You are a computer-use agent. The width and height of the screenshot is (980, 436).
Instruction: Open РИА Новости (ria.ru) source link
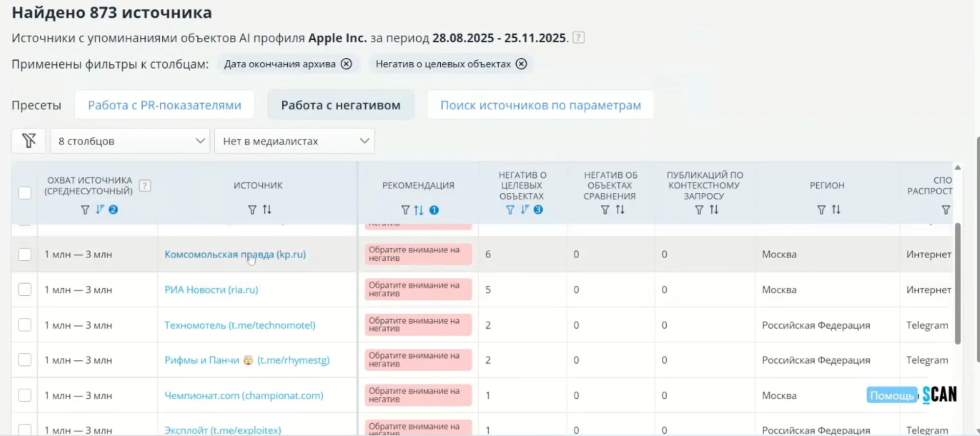[x=211, y=290]
